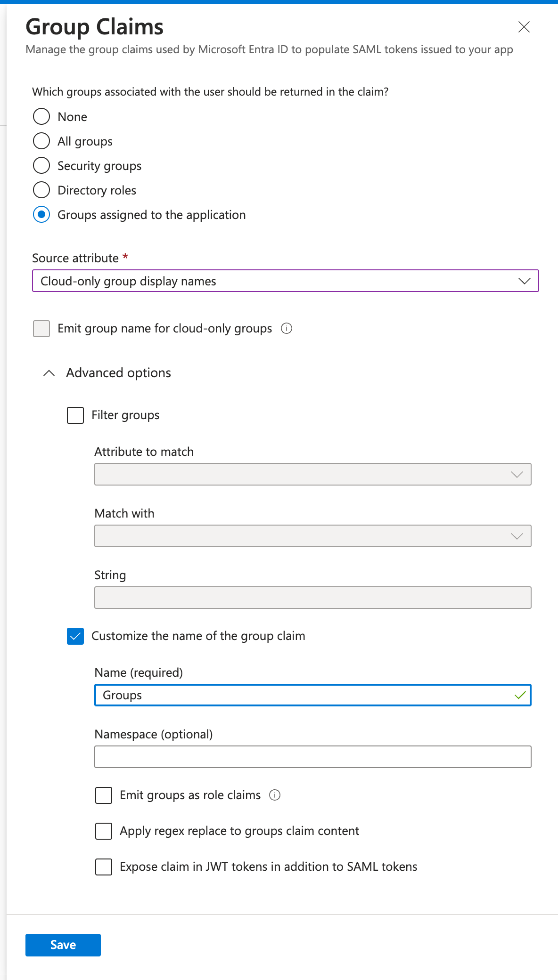The height and width of the screenshot is (980, 558).
Task: Click the info icon beside Emit groups as role claims
Action: point(275,795)
